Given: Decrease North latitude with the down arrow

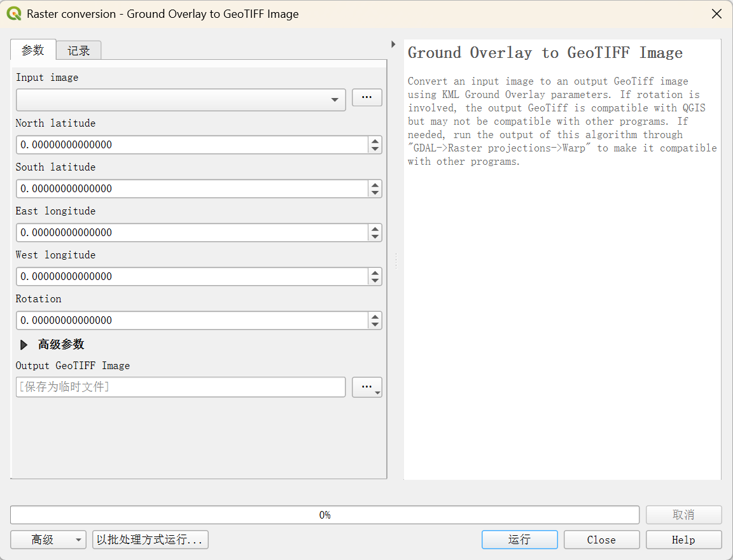Looking at the screenshot, I should (375, 149).
